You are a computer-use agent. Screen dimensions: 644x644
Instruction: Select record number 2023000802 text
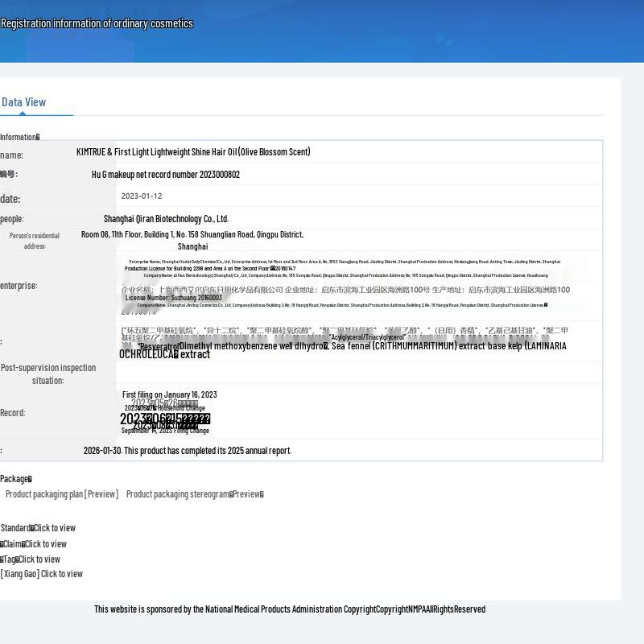(x=166, y=175)
